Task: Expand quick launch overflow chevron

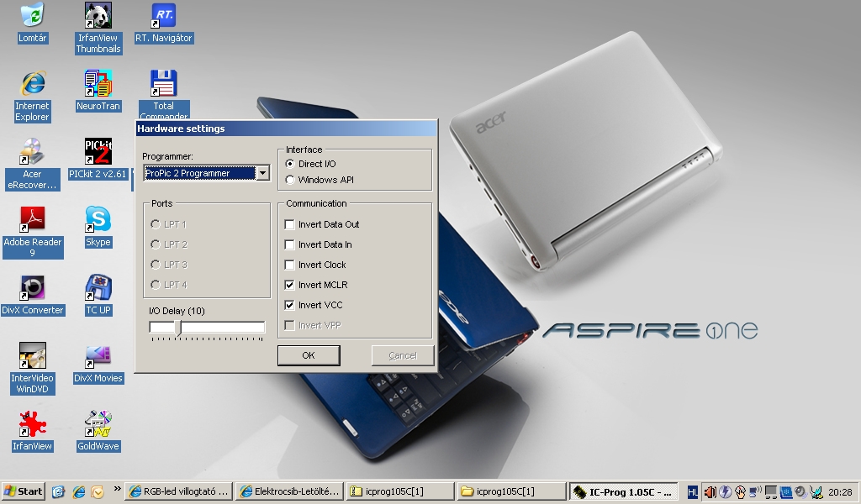Action: coord(117,489)
